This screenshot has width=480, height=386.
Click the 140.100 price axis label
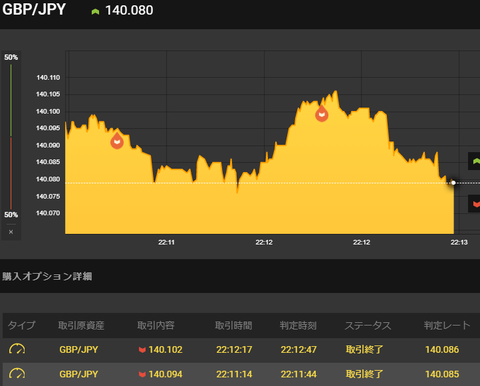[x=48, y=111]
